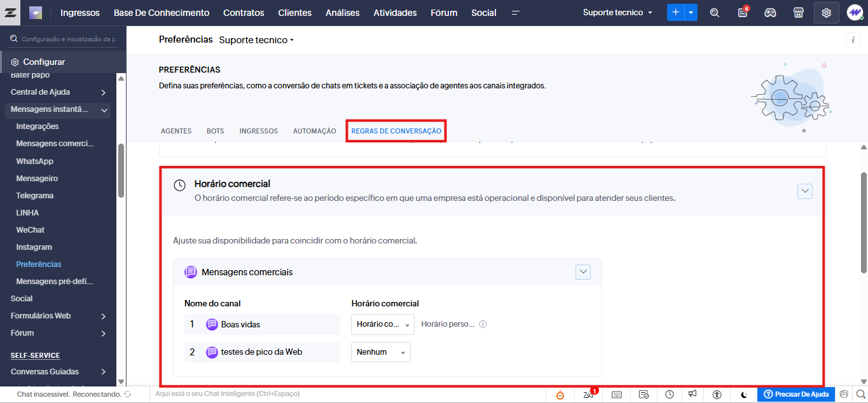Click the gamepad icon in top bar
Screen dimensions: 868x403
click(x=770, y=13)
